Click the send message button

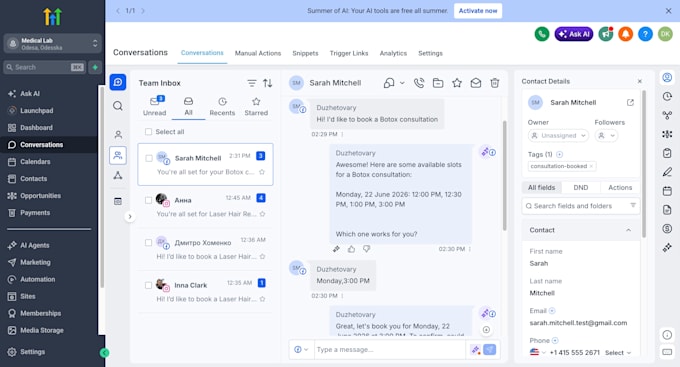[x=490, y=350]
